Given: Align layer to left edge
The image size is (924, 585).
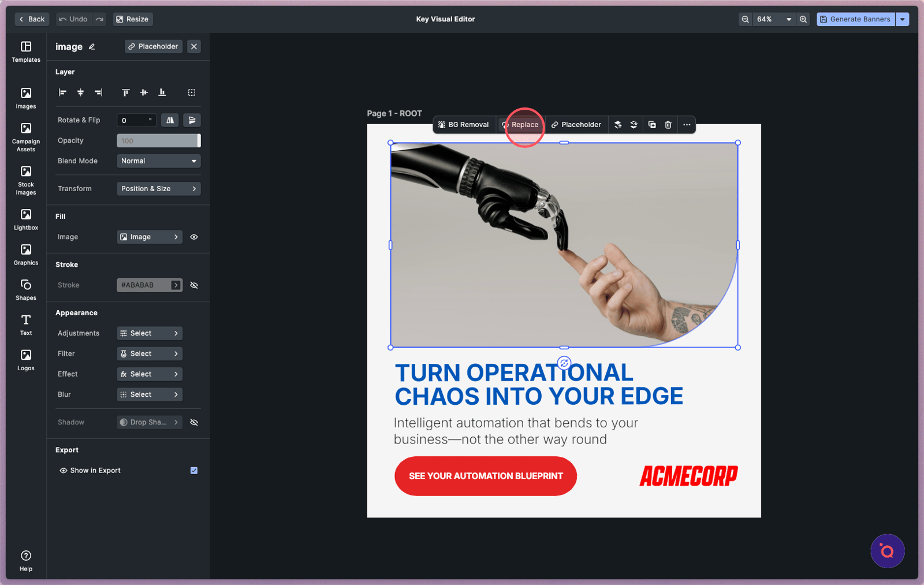Looking at the screenshot, I should tap(62, 92).
